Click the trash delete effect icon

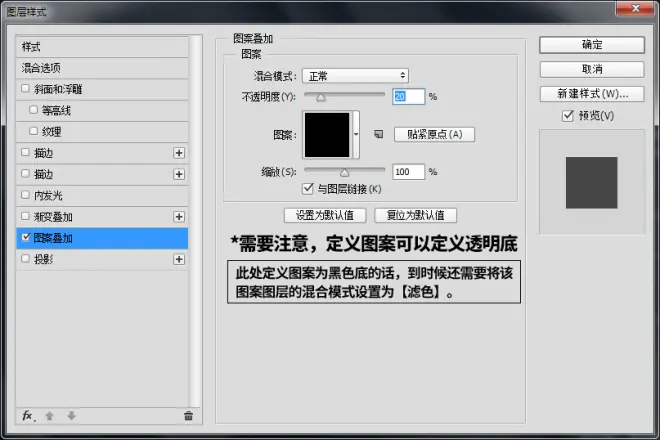pos(188,416)
